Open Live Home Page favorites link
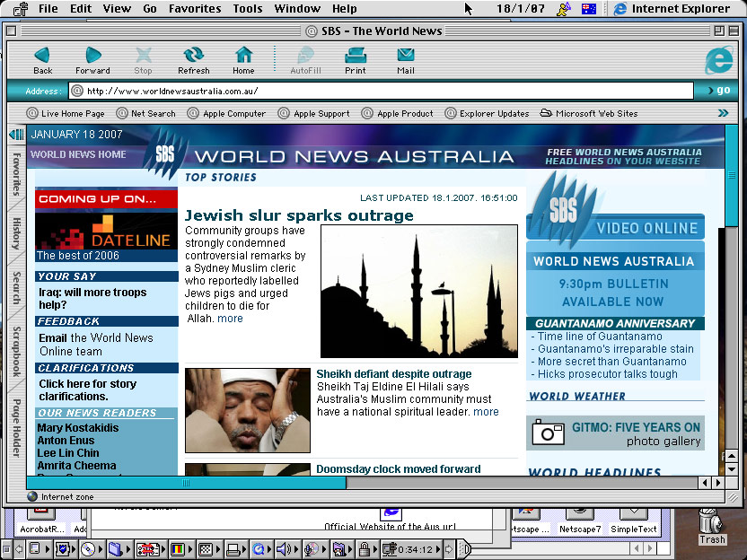Image resolution: width=747 pixels, height=560 pixels. click(66, 113)
